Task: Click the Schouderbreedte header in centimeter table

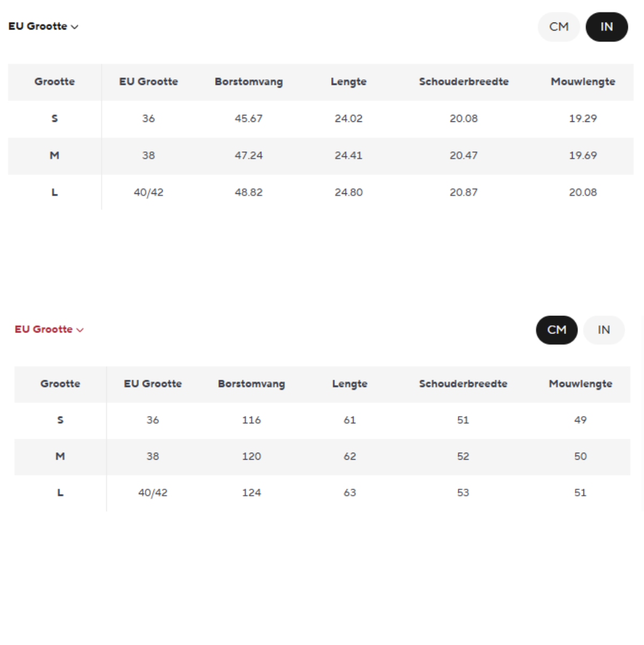Action: tap(463, 384)
